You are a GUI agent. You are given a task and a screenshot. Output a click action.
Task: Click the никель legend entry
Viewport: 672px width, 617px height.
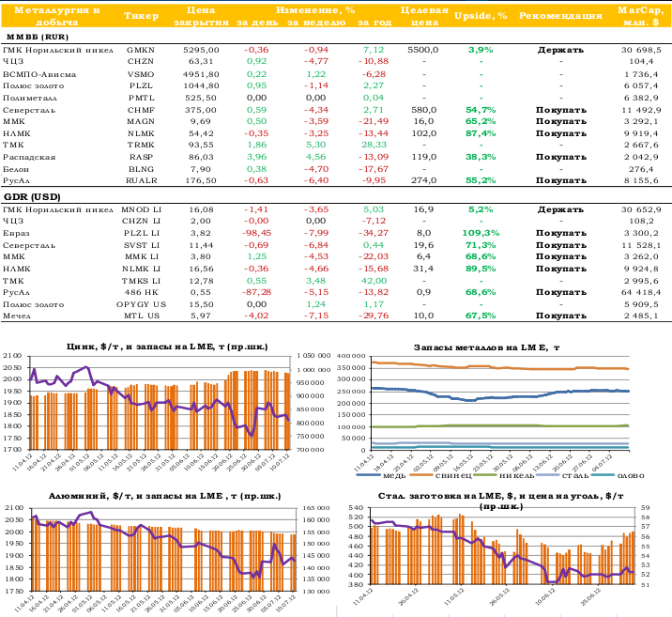504,475
